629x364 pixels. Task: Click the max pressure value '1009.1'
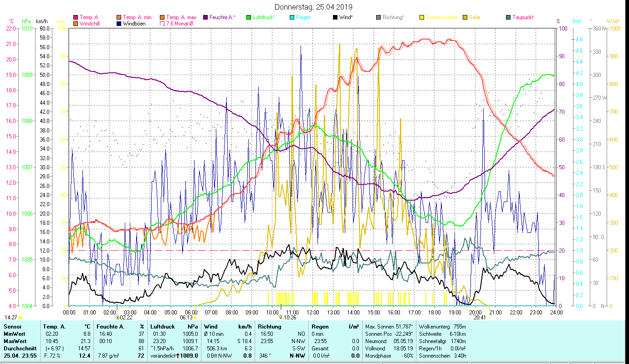pos(190,341)
